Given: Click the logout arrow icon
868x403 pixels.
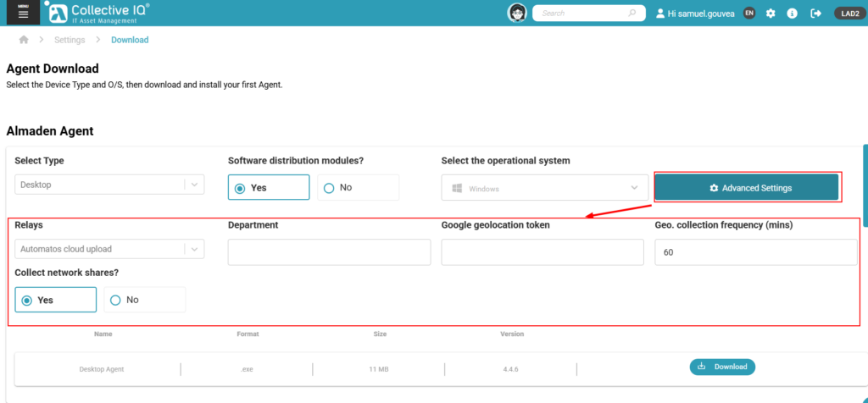Looking at the screenshot, I should 815,14.
